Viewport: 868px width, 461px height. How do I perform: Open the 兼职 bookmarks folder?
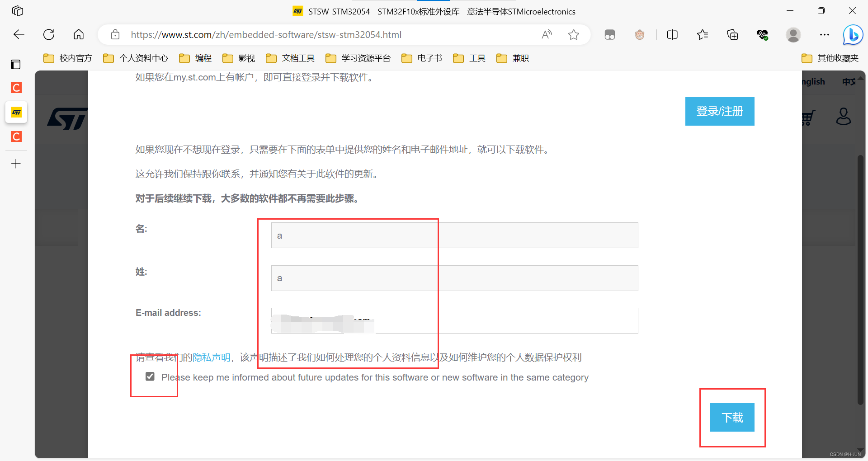point(513,58)
